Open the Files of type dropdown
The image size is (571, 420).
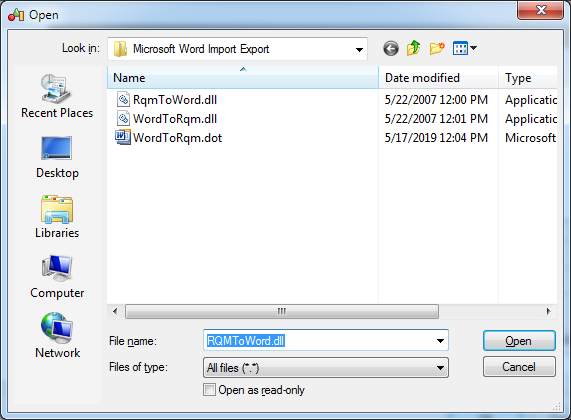(x=326, y=368)
